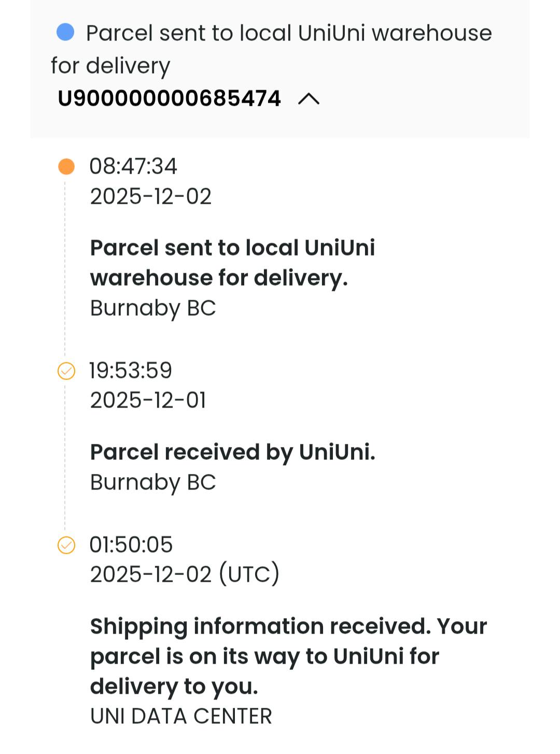Viewport: 560px width, 754px height.
Task: Click the orange dot for the latest event
Action: [66, 166]
